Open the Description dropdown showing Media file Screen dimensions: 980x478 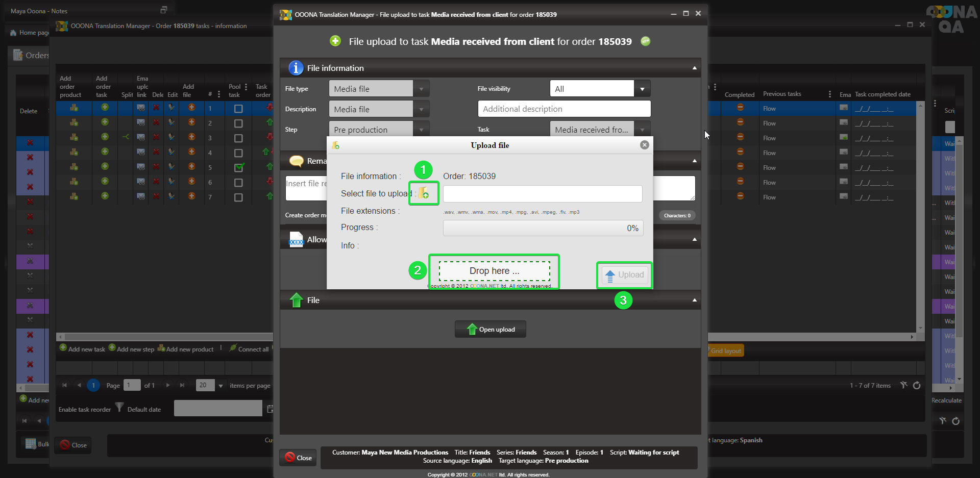pyautogui.click(x=421, y=109)
